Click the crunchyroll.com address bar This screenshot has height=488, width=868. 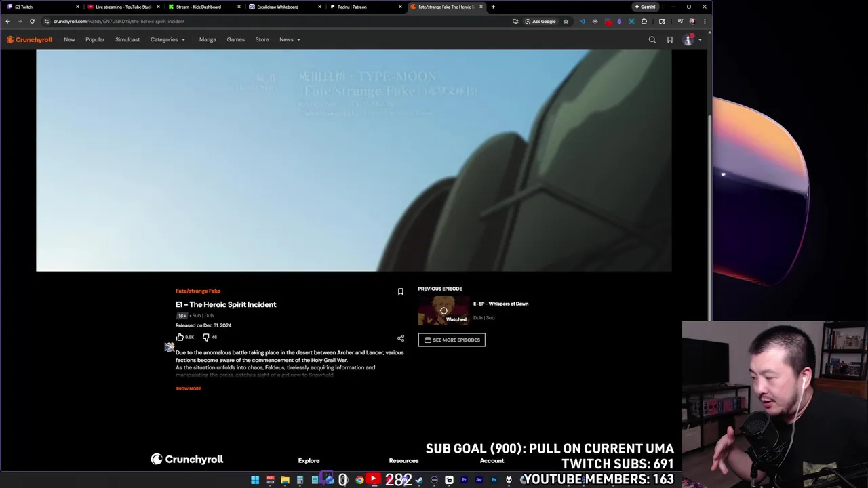click(x=271, y=21)
